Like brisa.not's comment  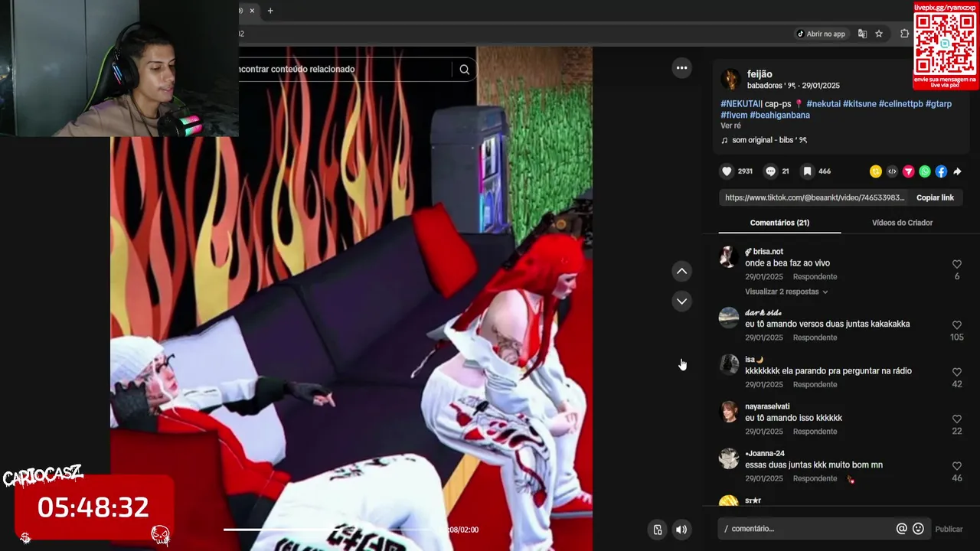click(x=956, y=264)
